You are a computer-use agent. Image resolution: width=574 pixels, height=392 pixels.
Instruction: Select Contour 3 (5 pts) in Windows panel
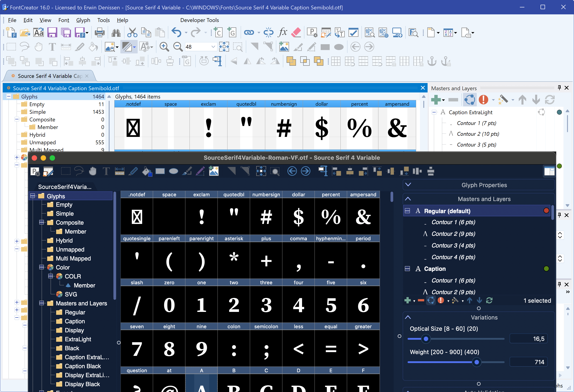[477, 145]
